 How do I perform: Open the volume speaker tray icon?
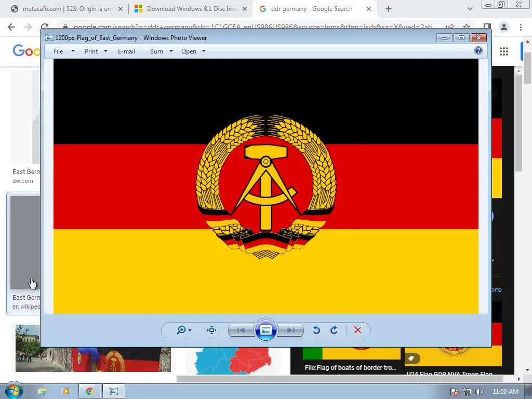point(479,392)
